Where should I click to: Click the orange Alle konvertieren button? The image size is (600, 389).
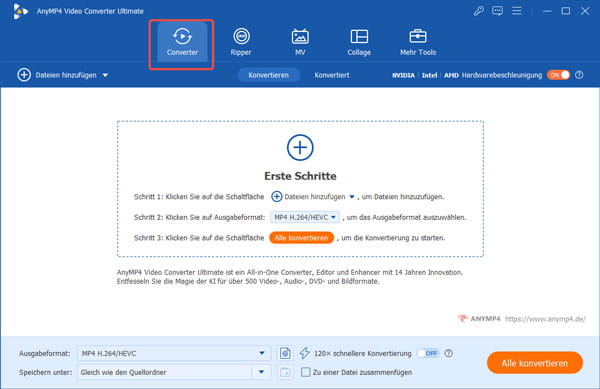(x=535, y=363)
